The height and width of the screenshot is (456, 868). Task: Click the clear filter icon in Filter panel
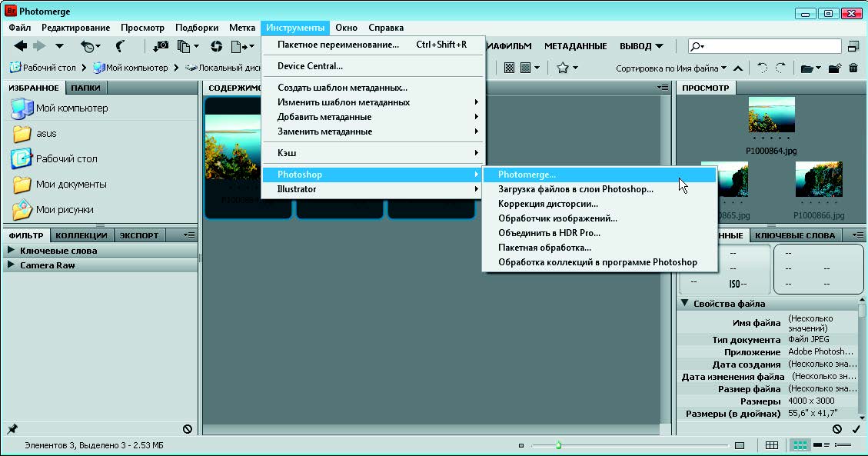tap(187, 429)
